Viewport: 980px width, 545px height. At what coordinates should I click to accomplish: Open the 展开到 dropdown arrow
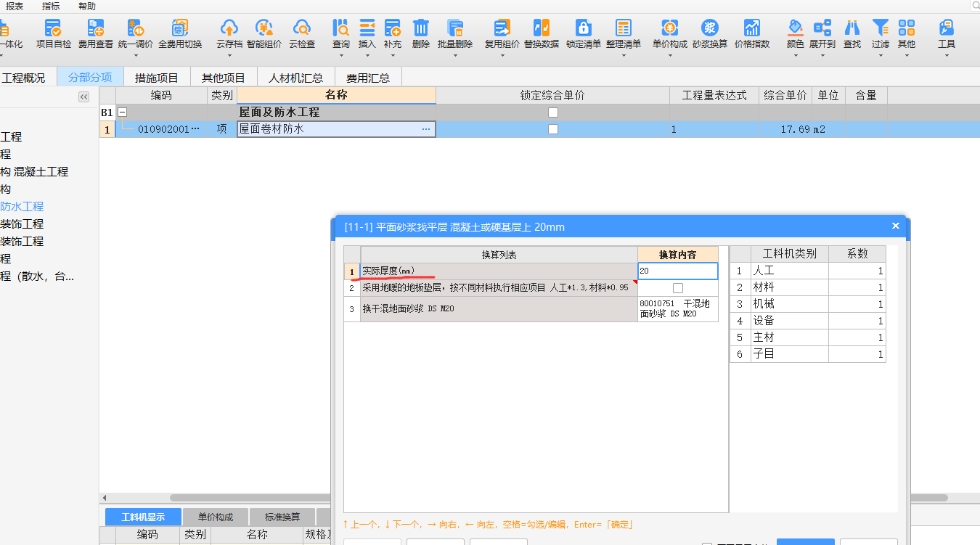click(822, 55)
